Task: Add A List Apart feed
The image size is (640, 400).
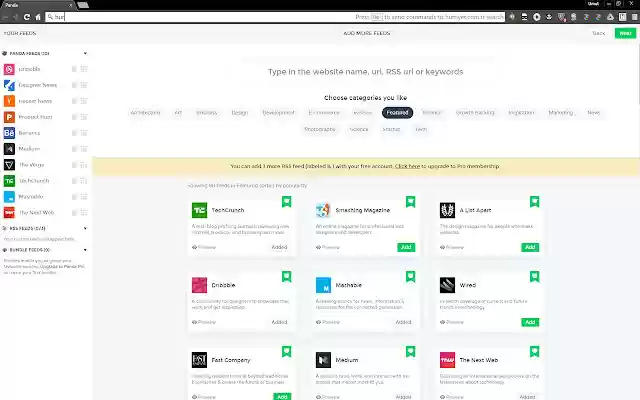Action: pos(530,247)
